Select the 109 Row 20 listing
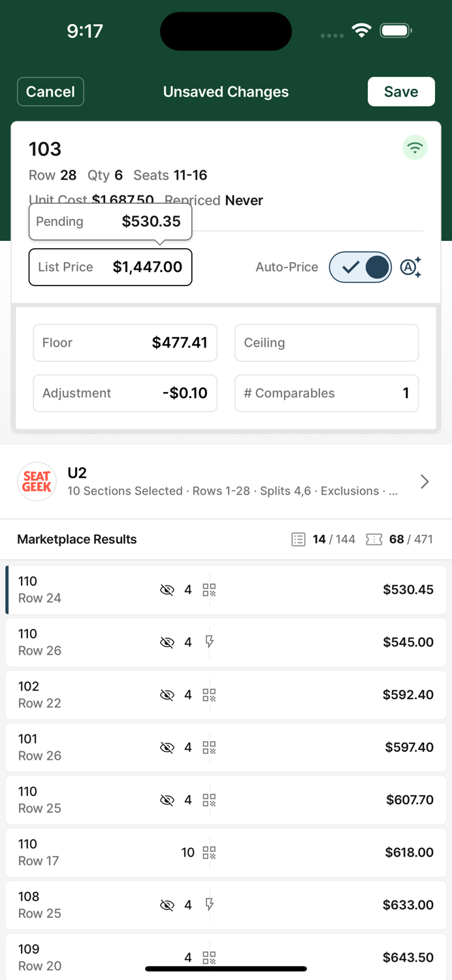The width and height of the screenshot is (452, 980). pyautogui.click(x=98, y=957)
